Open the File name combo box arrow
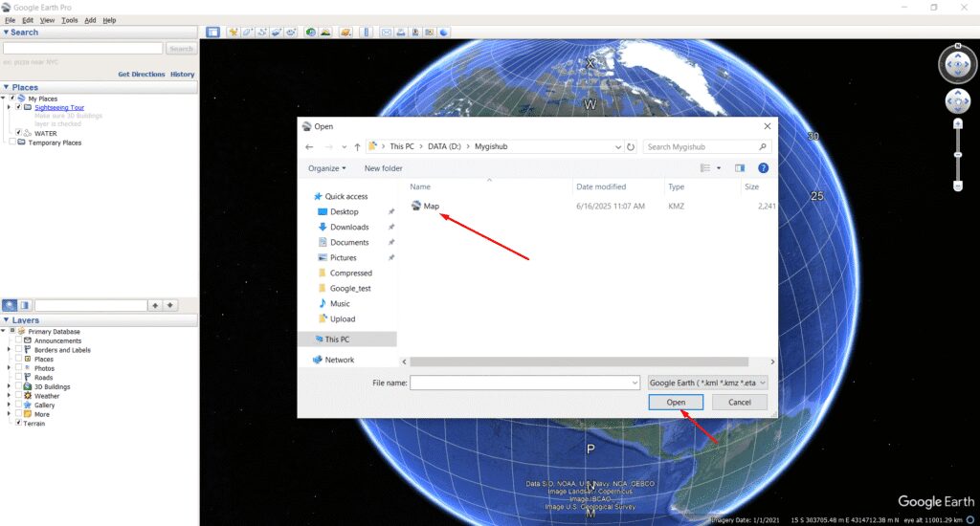 point(635,383)
